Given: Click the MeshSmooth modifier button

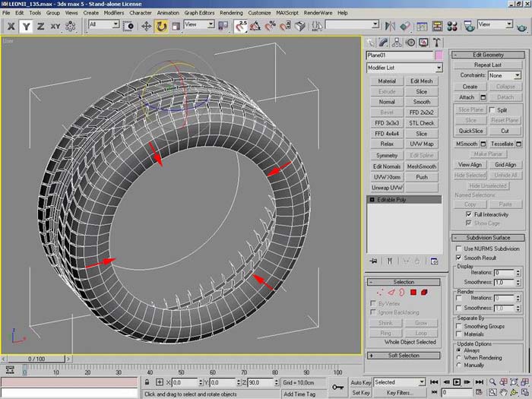Looking at the screenshot, I should (x=422, y=166).
